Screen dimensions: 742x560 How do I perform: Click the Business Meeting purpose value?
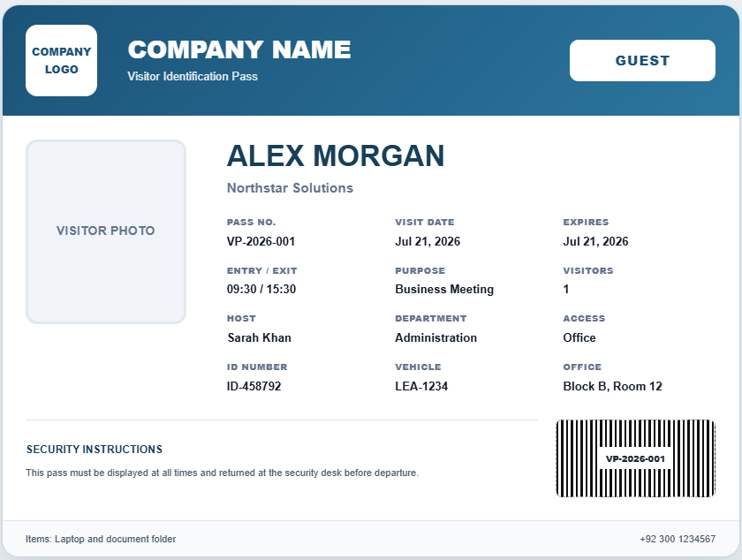coord(444,289)
